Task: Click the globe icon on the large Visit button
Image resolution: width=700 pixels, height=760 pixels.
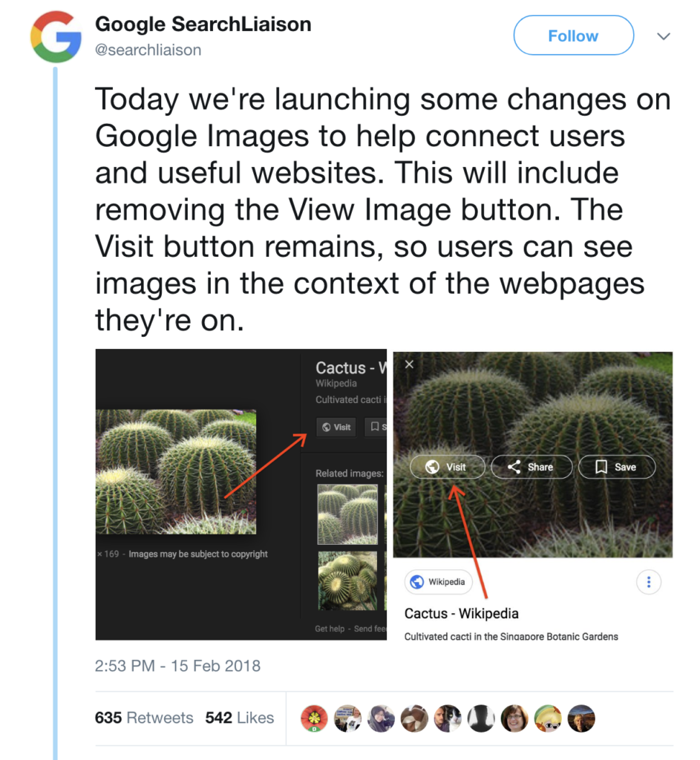Action: 432,467
